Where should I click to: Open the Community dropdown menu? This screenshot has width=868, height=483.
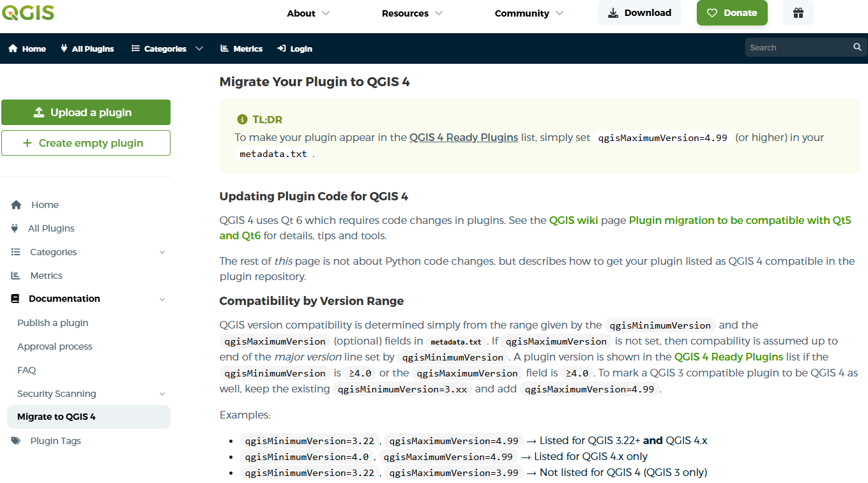point(529,13)
